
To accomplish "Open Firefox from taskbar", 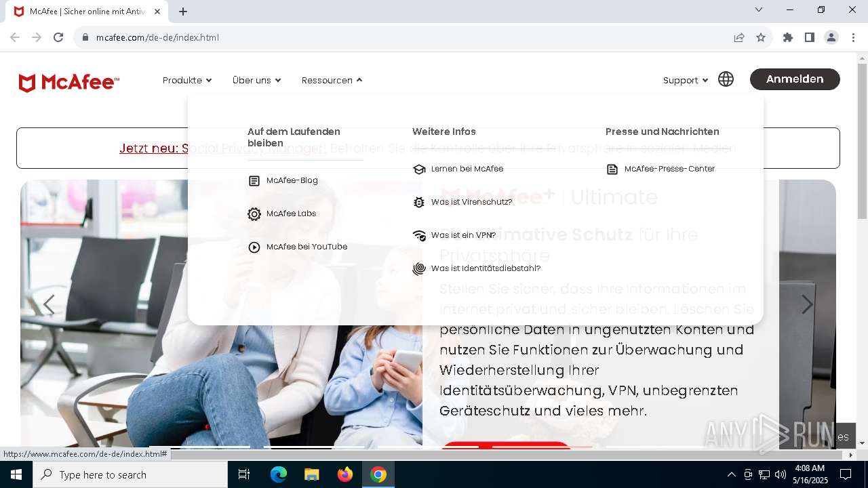I will pyautogui.click(x=345, y=474).
